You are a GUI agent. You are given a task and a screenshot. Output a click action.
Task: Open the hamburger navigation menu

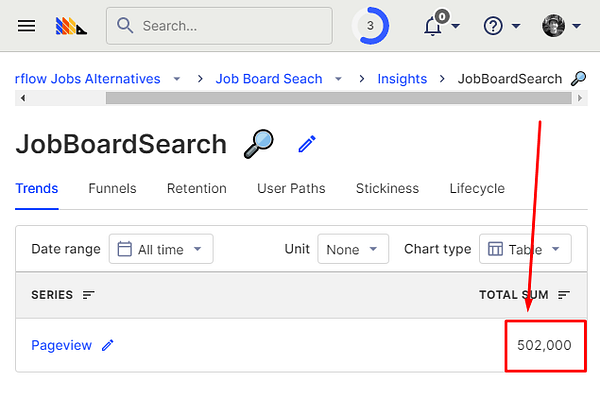pyautogui.click(x=26, y=26)
